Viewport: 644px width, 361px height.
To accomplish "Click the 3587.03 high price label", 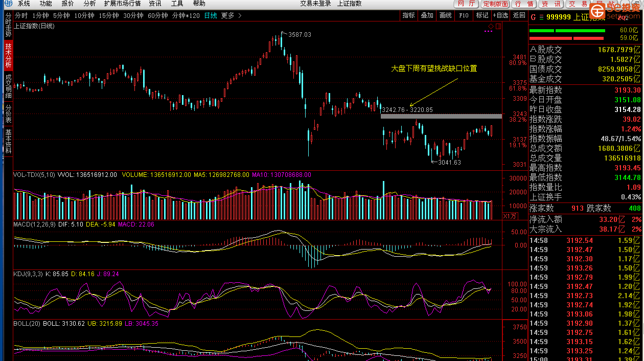I will point(300,35).
